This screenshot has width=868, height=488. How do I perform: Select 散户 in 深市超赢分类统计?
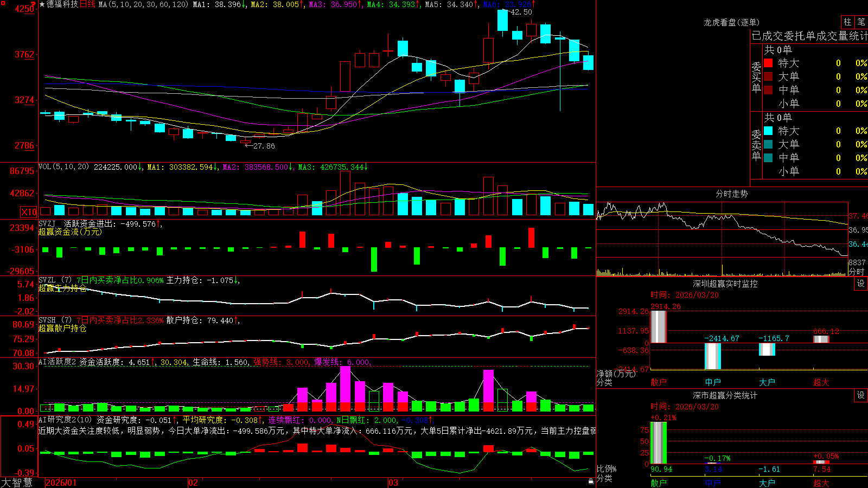point(659,483)
